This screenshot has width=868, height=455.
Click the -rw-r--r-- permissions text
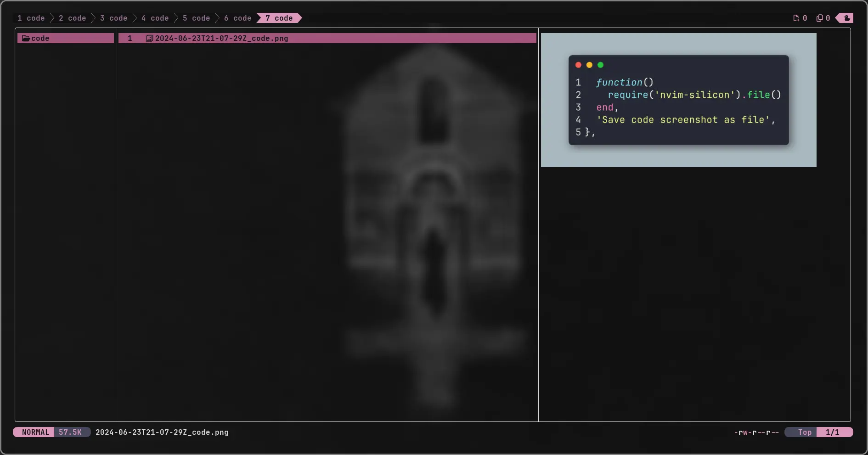point(756,432)
